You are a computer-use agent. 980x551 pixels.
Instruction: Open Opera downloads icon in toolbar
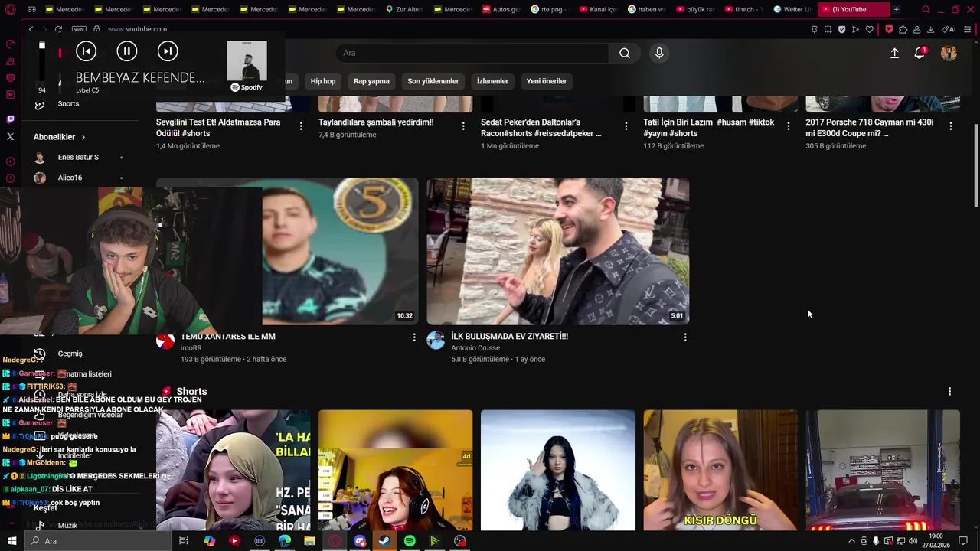930,29
